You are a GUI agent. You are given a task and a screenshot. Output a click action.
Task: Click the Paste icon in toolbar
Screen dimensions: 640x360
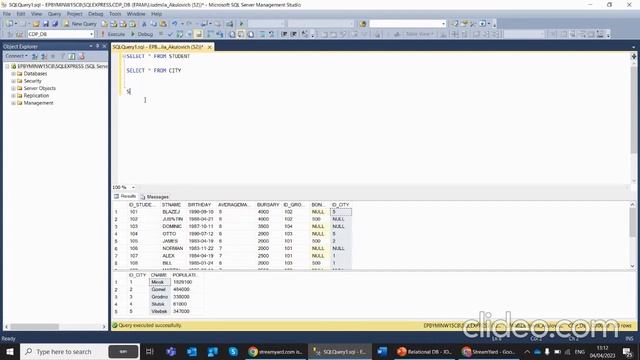coord(163,24)
